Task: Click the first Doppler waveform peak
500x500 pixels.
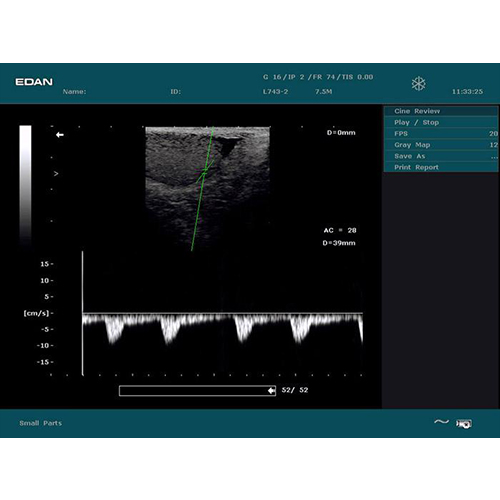Action: click(114, 330)
